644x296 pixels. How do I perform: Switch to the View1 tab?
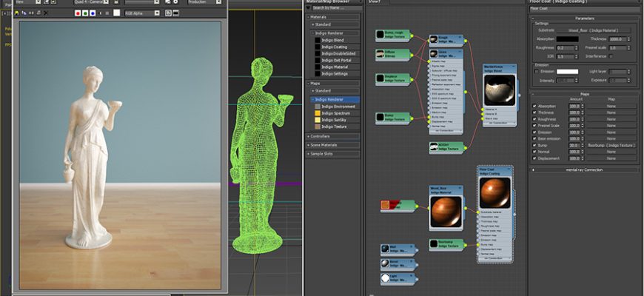click(x=375, y=2)
